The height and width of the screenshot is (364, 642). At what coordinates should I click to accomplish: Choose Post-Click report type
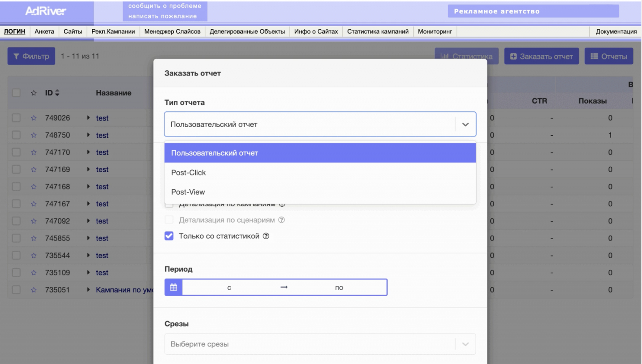point(320,173)
